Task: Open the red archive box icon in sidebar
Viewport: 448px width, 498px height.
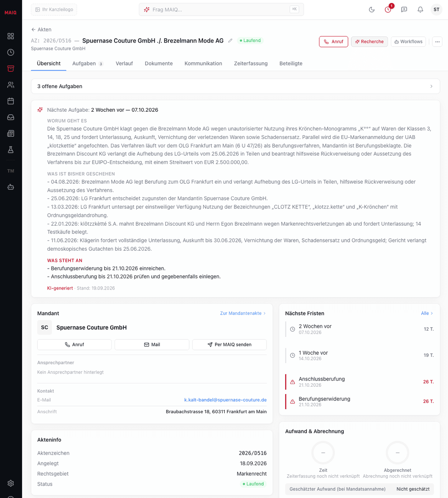Action: tap(11, 68)
